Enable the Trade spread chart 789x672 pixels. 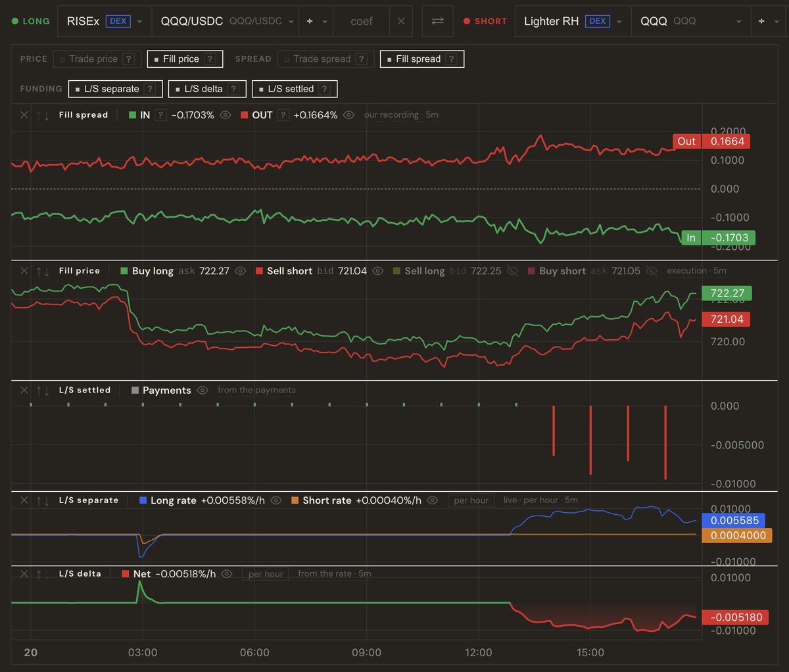point(325,59)
